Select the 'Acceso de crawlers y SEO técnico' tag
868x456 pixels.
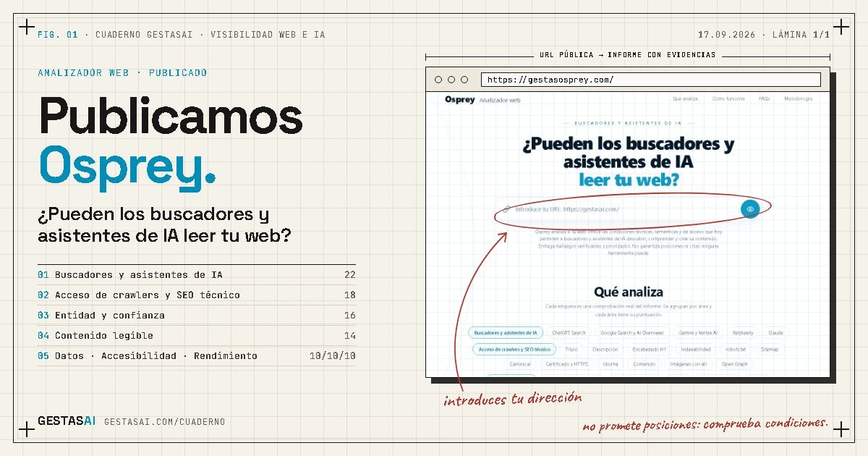click(514, 349)
